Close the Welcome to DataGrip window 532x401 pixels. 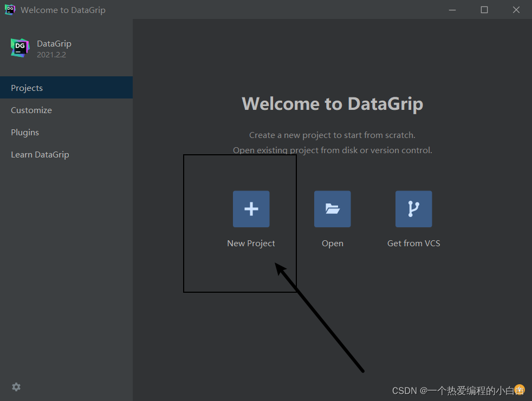click(516, 10)
